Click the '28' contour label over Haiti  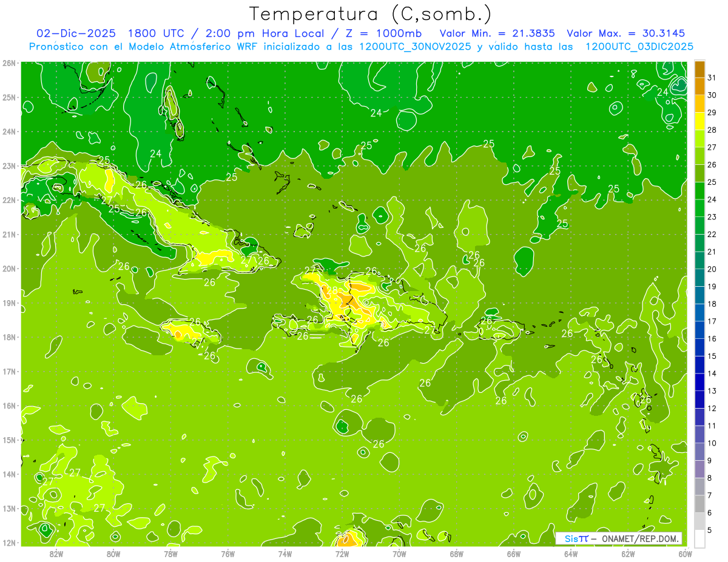click(332, 290)
